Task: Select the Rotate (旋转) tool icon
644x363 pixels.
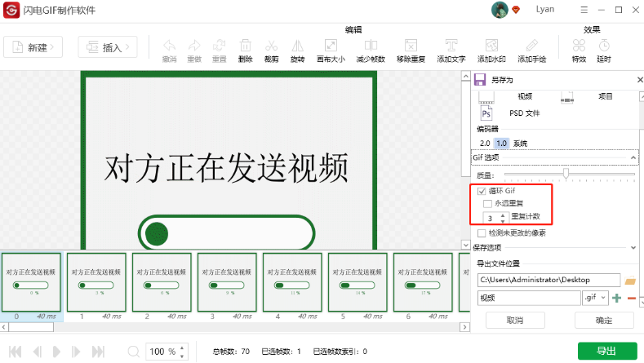Action: 297,47
